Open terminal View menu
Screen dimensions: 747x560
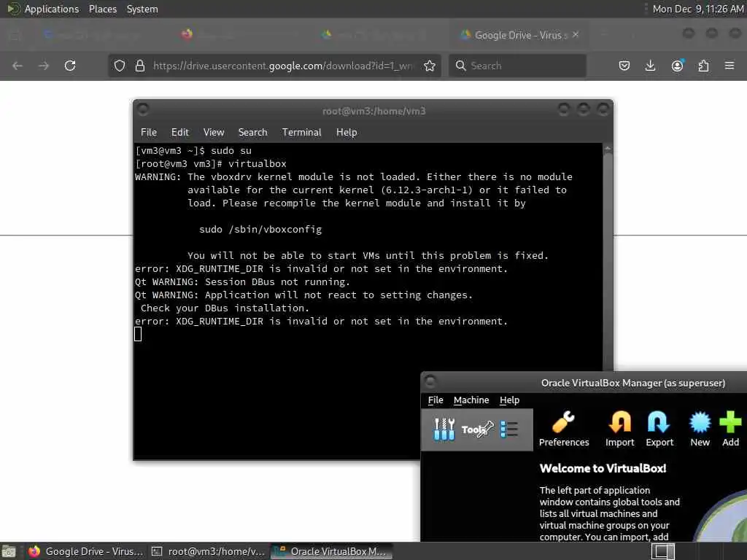tap(214, 133)
